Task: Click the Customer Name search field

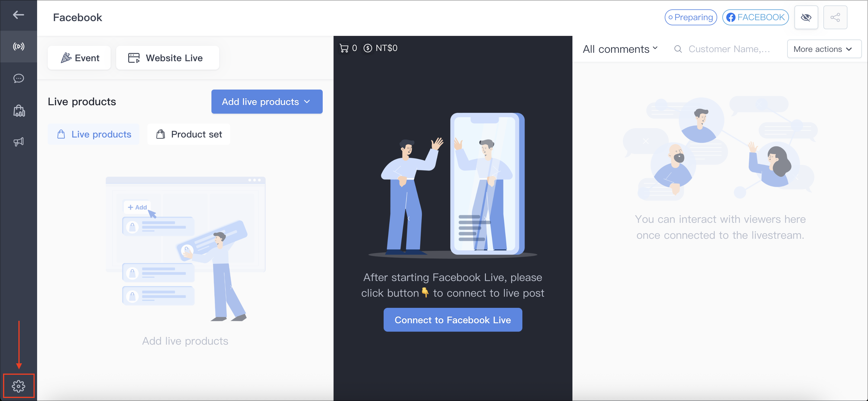Action: [729, 49]
